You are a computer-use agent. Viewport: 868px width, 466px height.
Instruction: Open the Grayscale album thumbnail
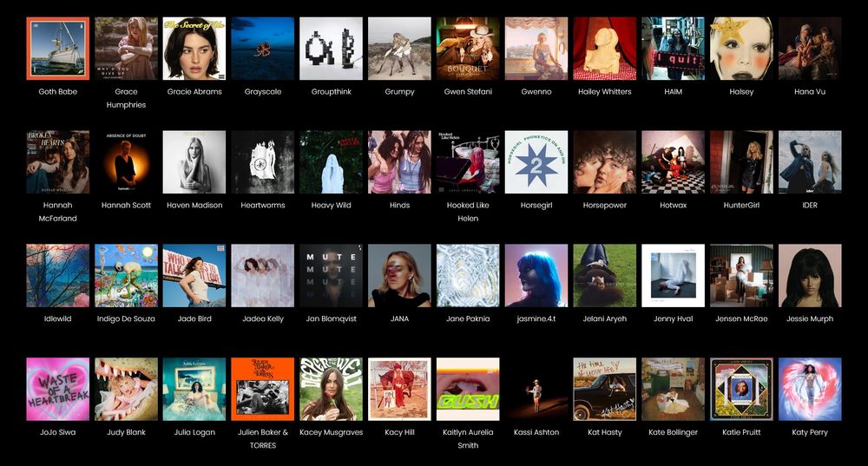(263, 48)
